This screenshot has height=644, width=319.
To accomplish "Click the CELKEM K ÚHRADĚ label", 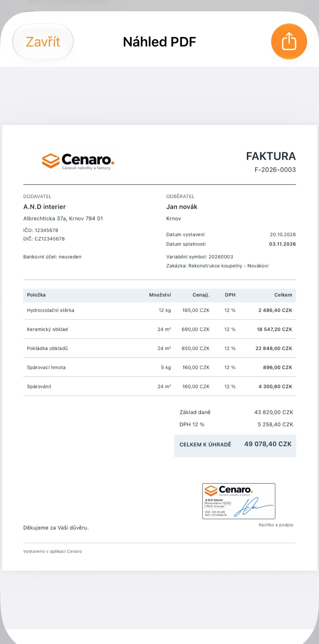I will [x=205, y=444].
